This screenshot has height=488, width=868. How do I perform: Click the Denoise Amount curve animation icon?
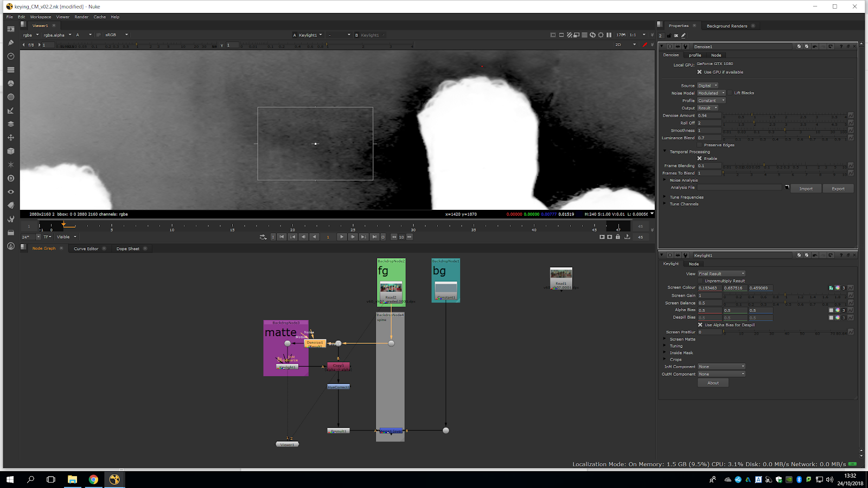pos(851,115)
